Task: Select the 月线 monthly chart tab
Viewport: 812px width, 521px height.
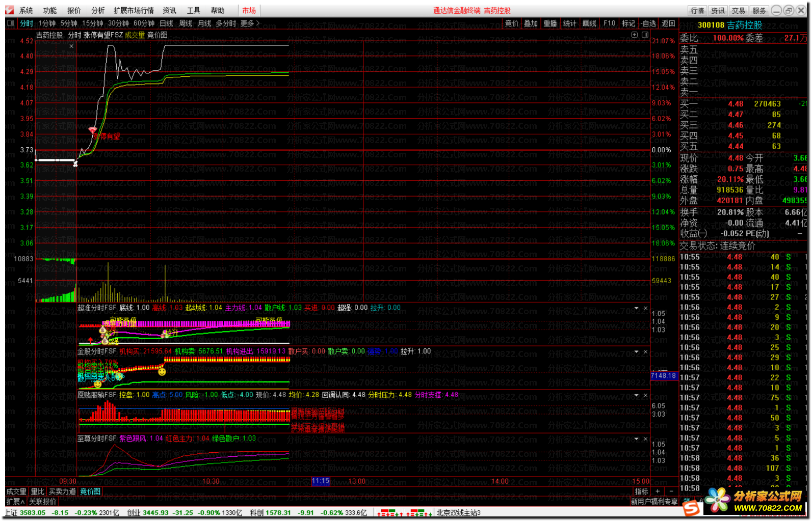Action: click(204, 23)
